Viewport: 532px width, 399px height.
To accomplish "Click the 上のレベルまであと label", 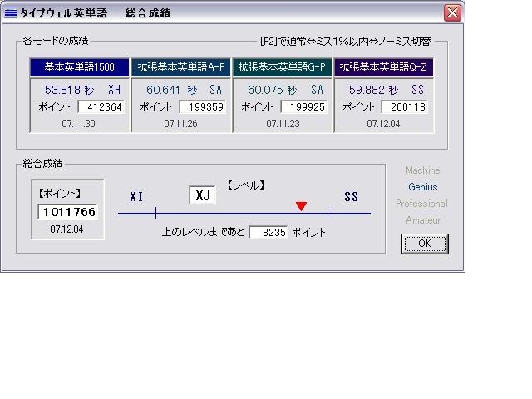I will pos(203,232).
